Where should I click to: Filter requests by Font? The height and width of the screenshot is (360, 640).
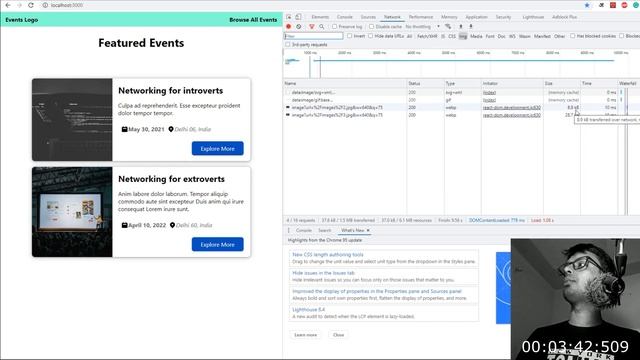tap(490, 36)
